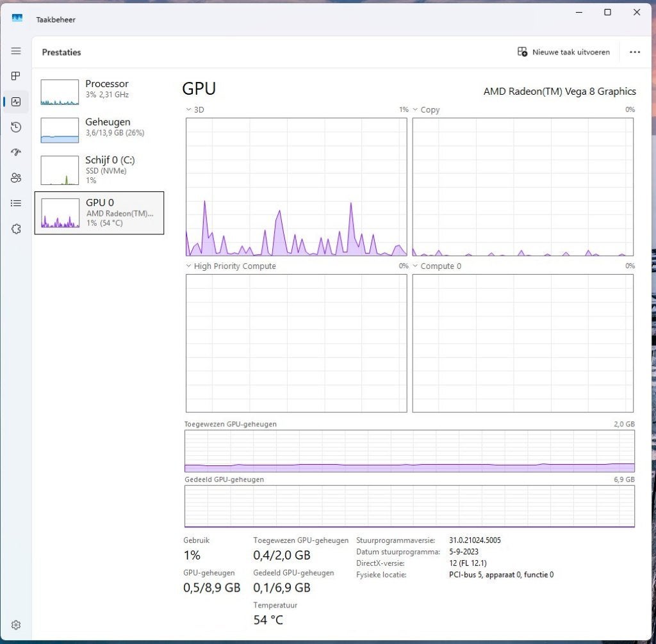Open Details page list icon
This screenshot has width=656, height=644.
[16, 203]
